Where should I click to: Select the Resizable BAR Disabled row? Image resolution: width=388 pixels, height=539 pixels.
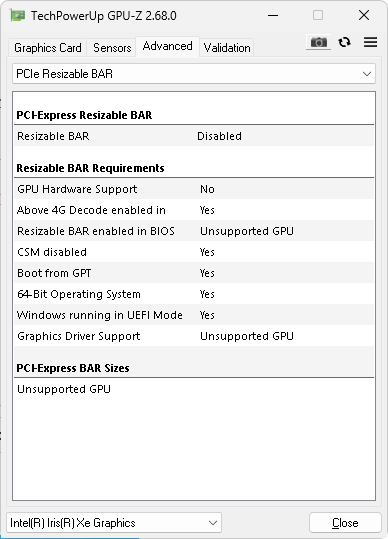tap(194, 136)
